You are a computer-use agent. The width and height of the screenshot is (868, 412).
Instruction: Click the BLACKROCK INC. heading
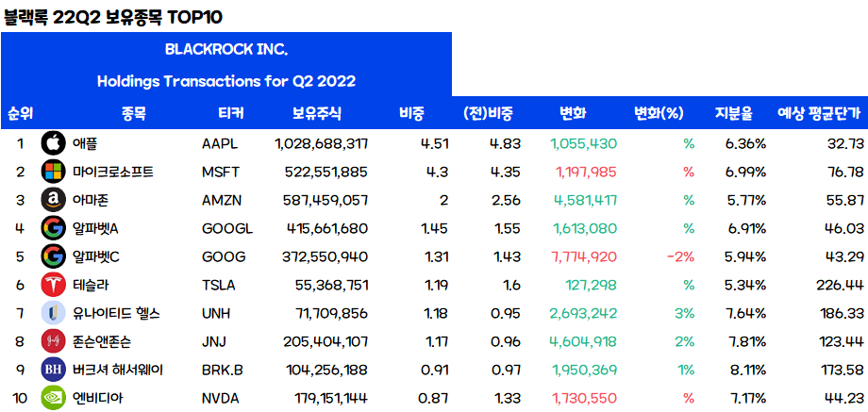coord(226,50)
